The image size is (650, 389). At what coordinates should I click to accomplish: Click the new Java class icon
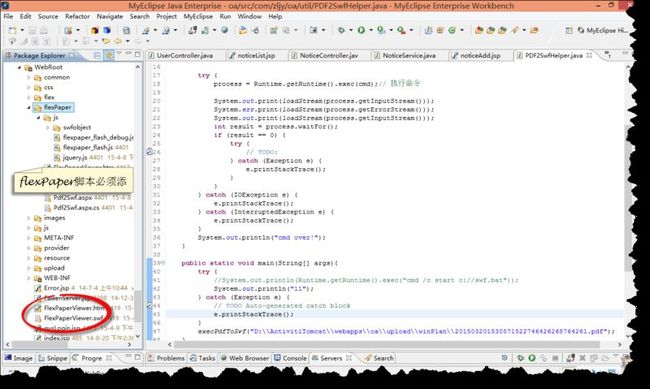(452, 30)
